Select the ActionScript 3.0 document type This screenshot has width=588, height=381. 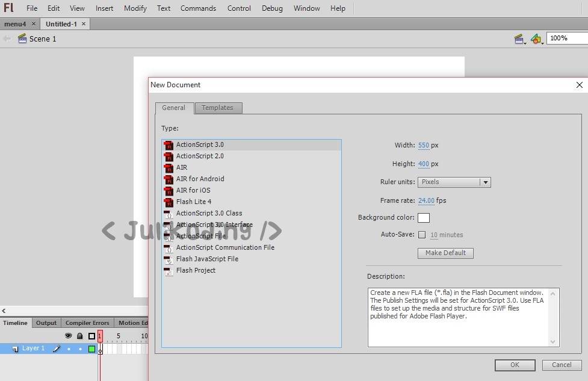click(x=199, y=144)
